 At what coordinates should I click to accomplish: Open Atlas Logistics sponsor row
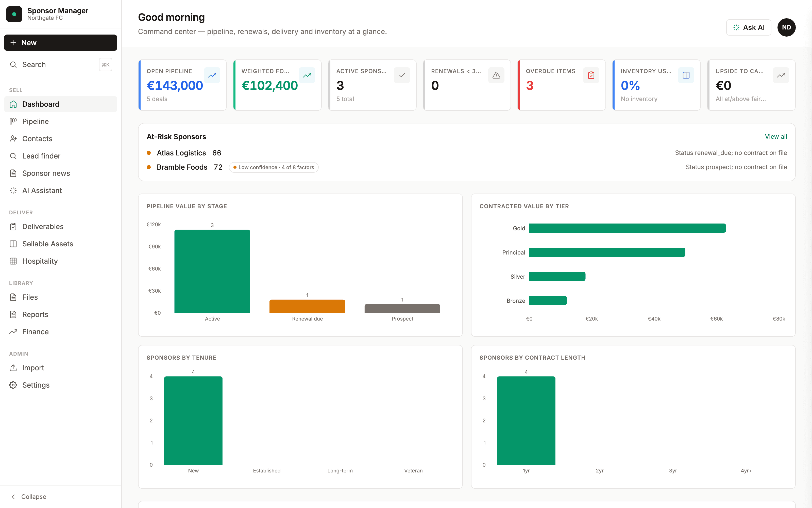point(466,153)
